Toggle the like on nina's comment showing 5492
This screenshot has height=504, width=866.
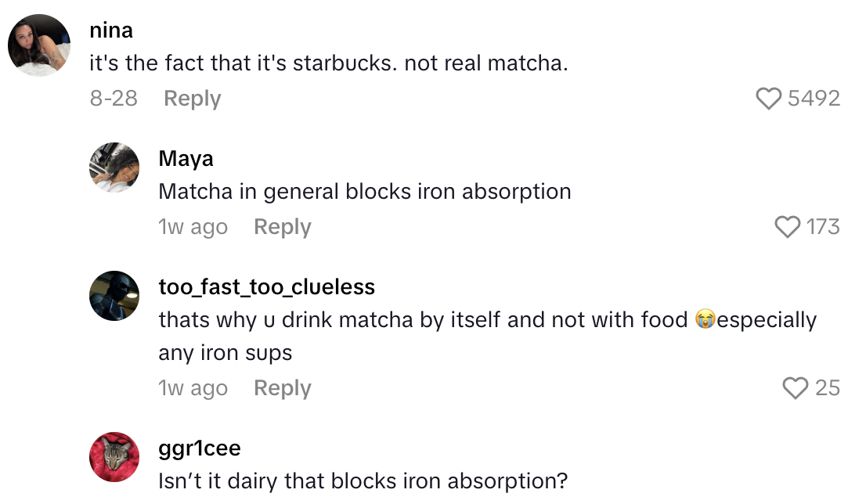799,98
